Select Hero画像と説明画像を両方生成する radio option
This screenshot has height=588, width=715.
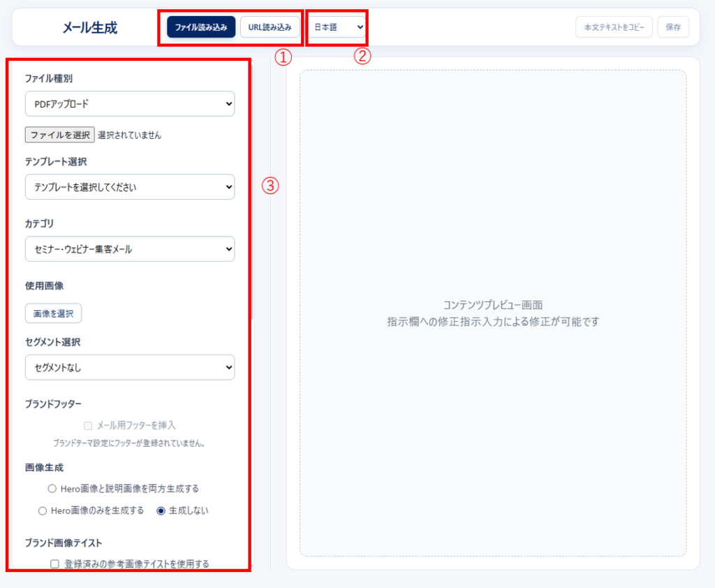click(52, 489)
